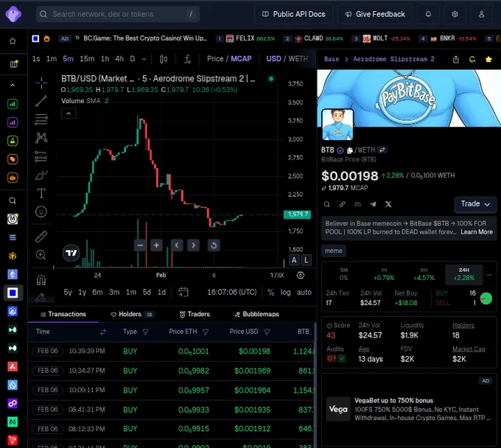The image size is (501, 448).
Task: Open the Base network breadcrumb
Action: pyautogui.click(x=332, y=59)
